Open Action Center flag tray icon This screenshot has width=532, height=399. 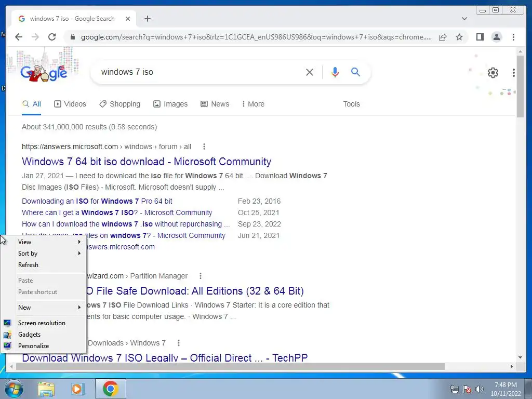(x=467, y=389)
